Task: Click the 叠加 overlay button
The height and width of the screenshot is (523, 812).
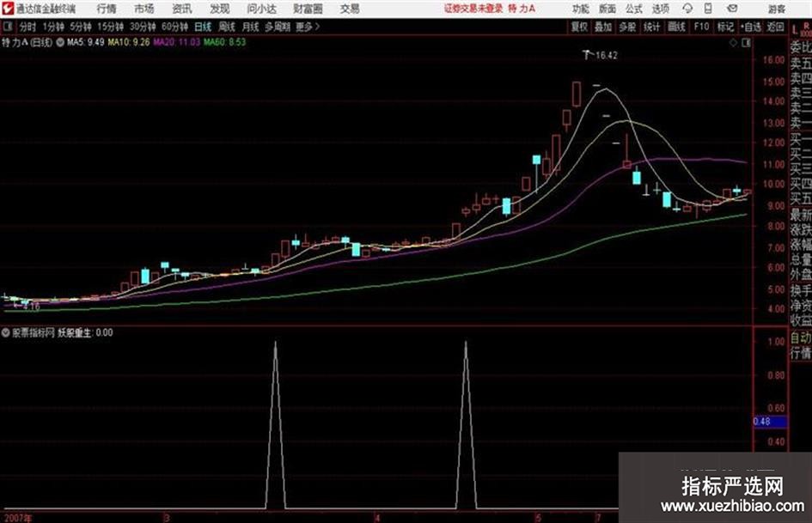Action: tap(603, 27)
